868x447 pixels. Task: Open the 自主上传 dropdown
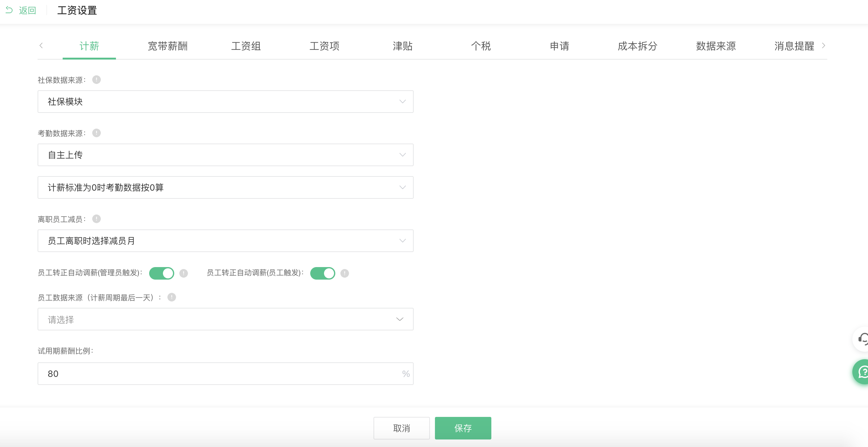click(225, 155)
